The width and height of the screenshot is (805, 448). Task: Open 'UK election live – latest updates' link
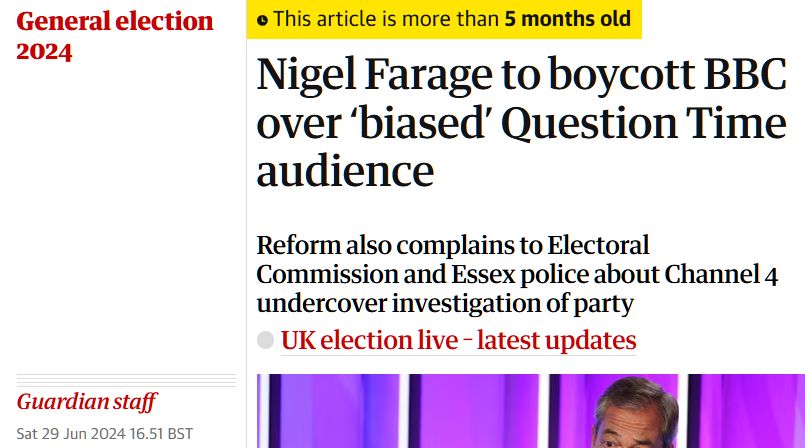click(458, 340)
